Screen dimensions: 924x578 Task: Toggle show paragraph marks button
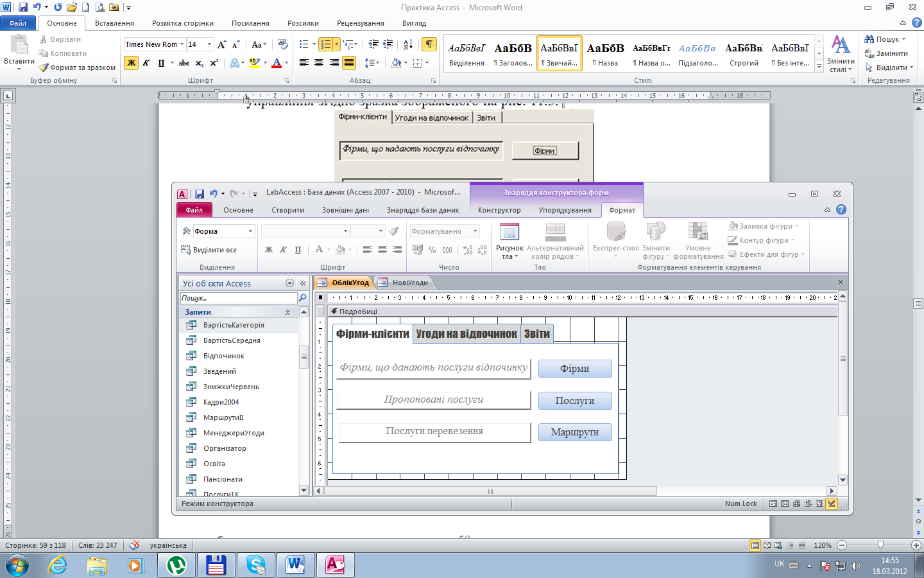[x=429, y=44]
